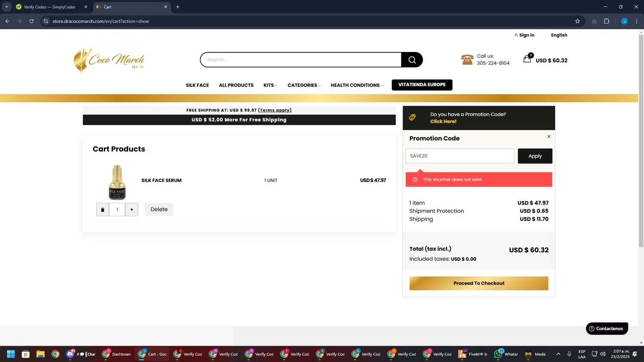Click the quantity input field showing 1
644x362 pixels.
point(117,209)
